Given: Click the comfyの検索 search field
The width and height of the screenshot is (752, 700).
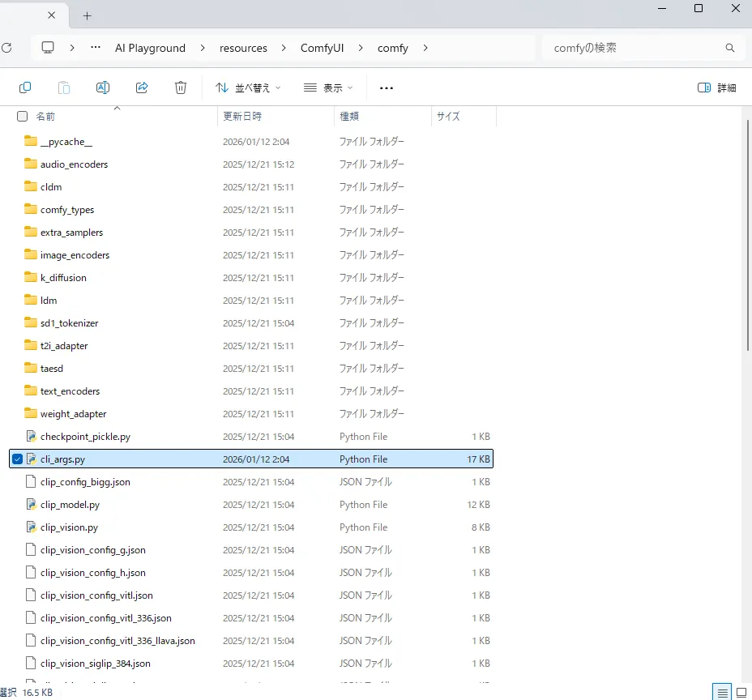Looking at the screenshot, I should tap(632, 48).
